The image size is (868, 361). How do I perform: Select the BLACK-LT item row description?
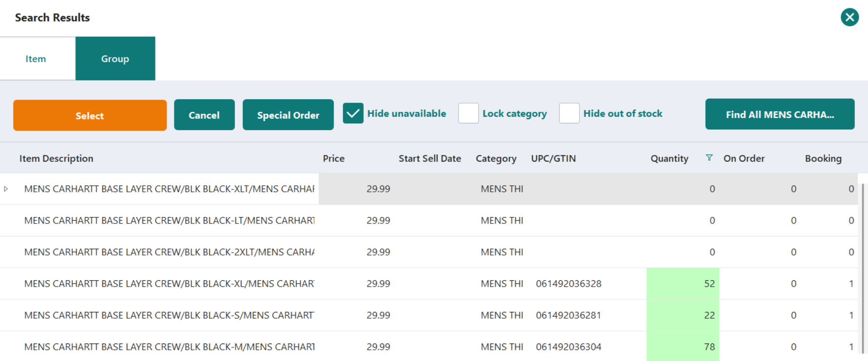(170, 221)
